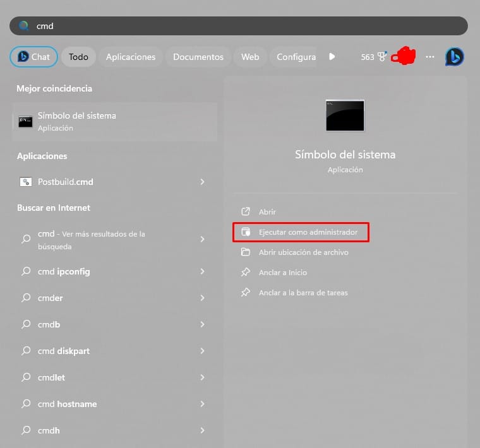Expand cmdlet suggestion chevron
The height and width of the screenshot is (448, 480).
pyautogui.click(x=202, y=377)
